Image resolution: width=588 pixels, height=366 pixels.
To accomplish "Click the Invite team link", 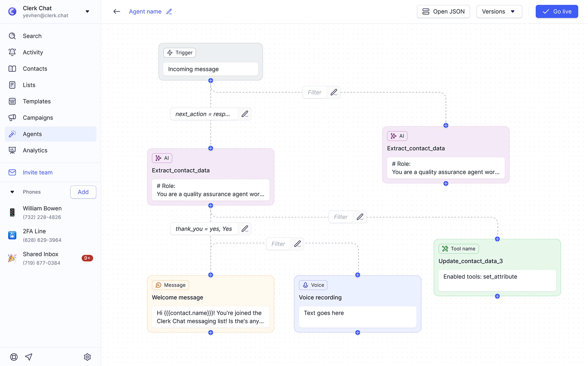I will [x=38, y=172].
